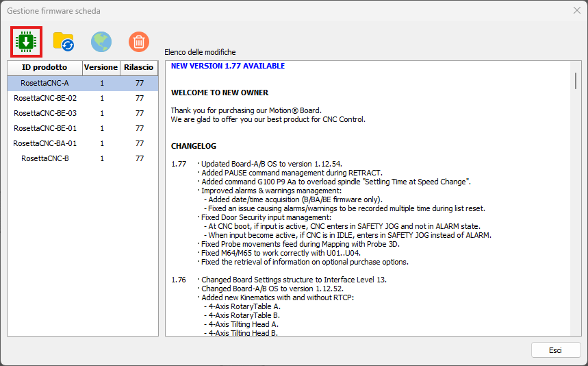The image size is (588, 366).
Task: Sort by the ID prodotto column header
Action: (44, 68)
